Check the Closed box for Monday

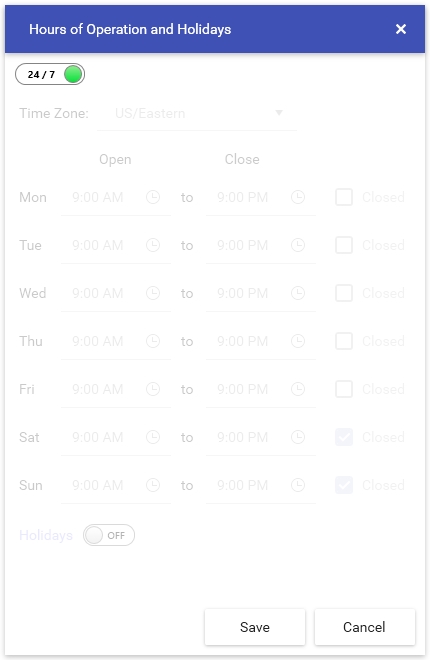tap(344, 197)
